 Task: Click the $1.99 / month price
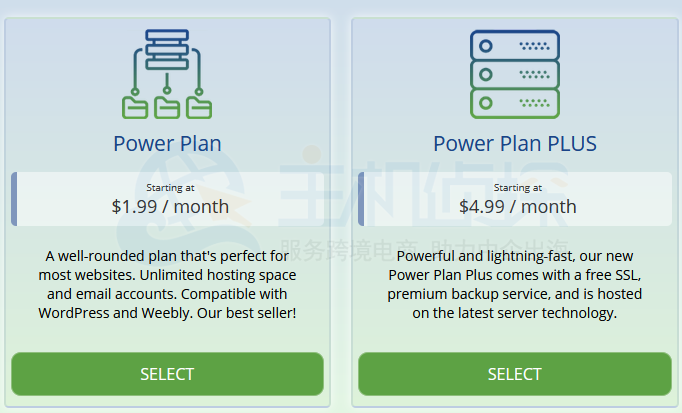(170, 207)
